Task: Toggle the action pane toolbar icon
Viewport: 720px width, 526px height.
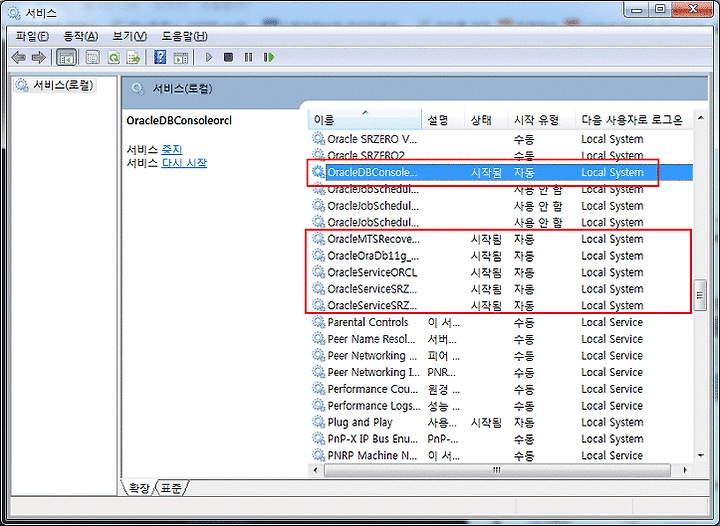Action: [181, 57]
